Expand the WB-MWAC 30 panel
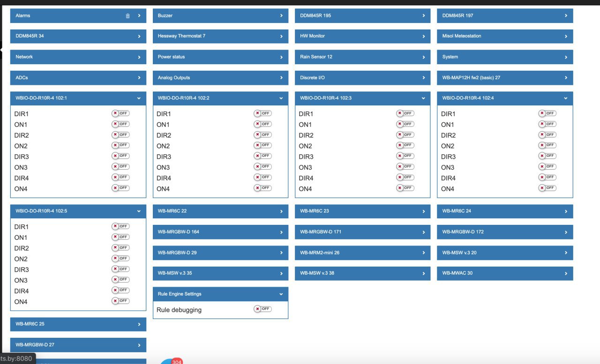Viewport: 600px width, 364px height. [x=505, y=273]
